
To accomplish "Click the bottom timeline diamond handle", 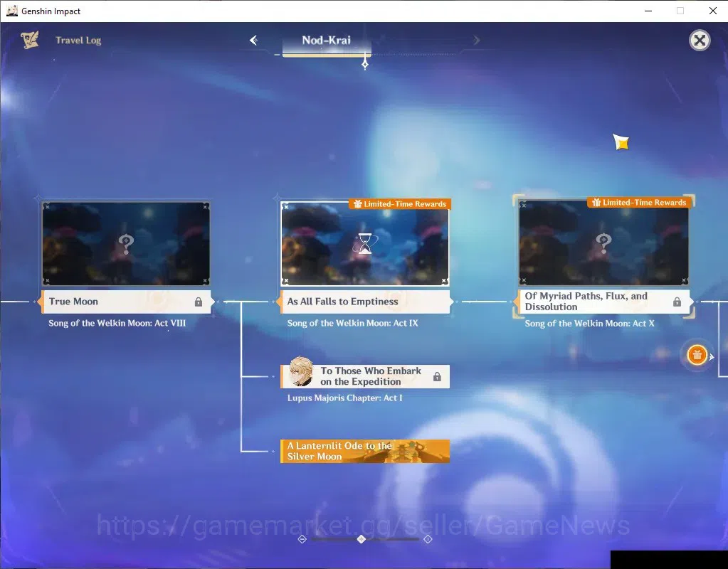I will click(362, 539).
